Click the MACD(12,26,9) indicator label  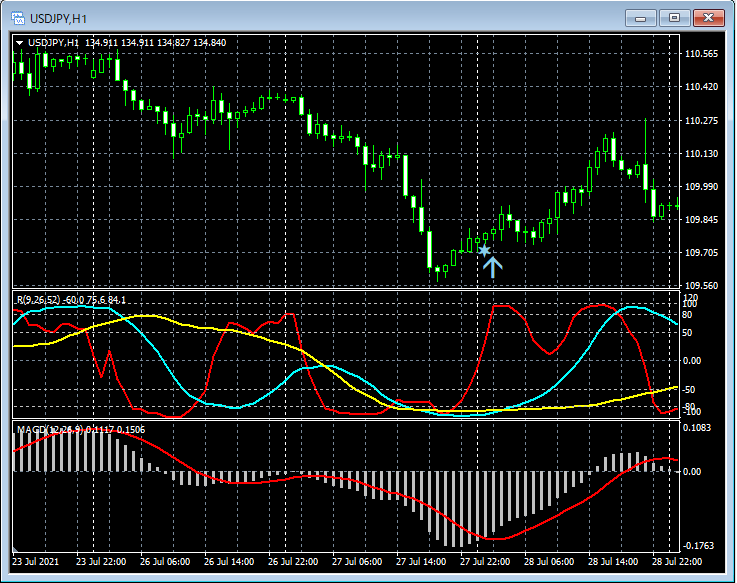click(x=49, y=430)
